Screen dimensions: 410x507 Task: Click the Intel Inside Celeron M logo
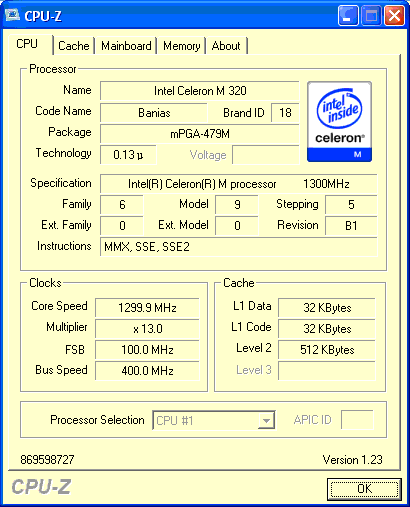pos(339,122)
